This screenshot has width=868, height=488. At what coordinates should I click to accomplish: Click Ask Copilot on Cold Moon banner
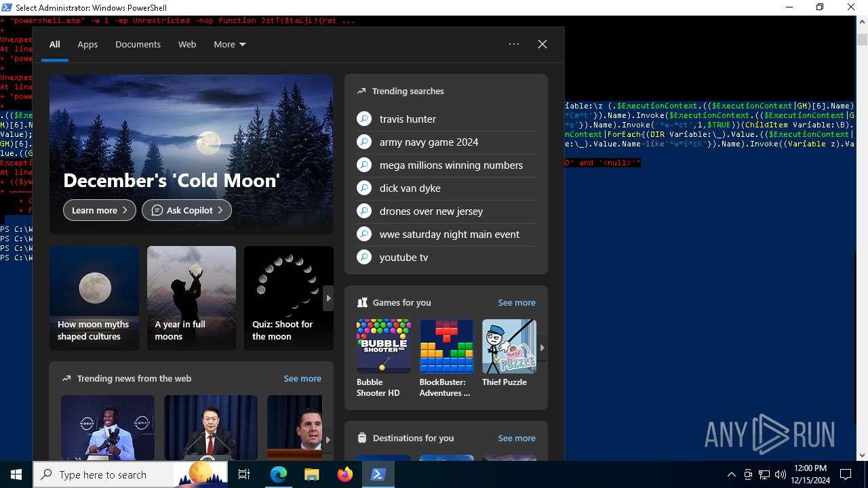(x=186, y=210)
